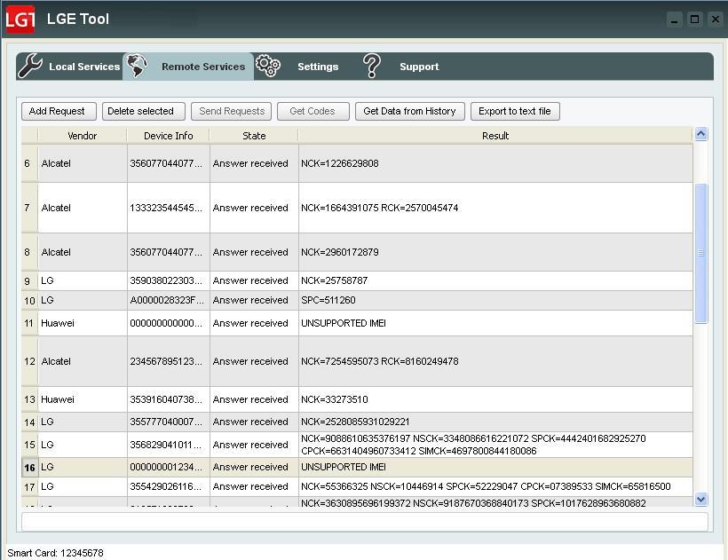Screen dimensions: 728x560
Task: Click the gears icon on the Settings tab
Action: pos(268,65)
